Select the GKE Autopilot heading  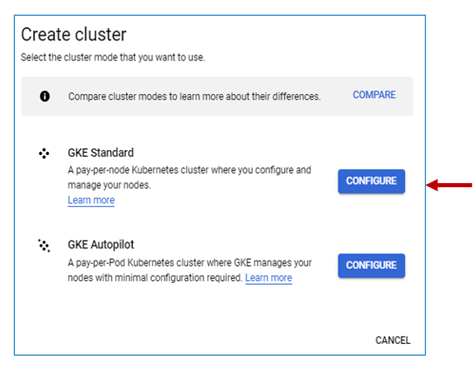tap(101, 245)
